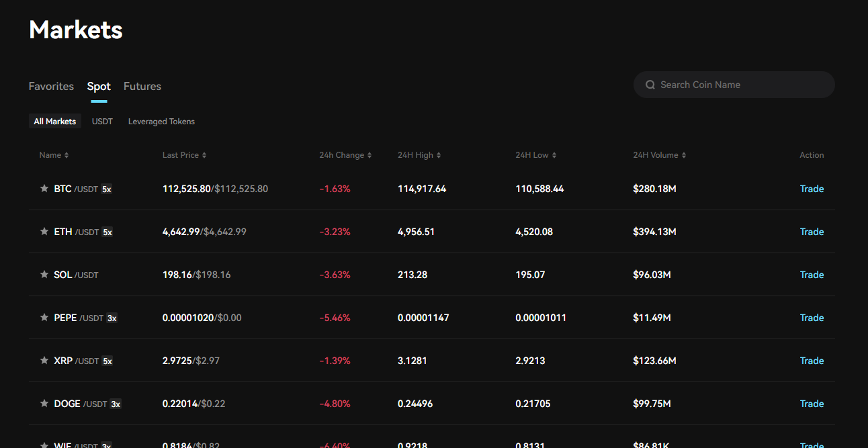Click the -3.23% change value
Viewport: 868px width, 448px height.
pyautogui.click(x=335, y=232)
